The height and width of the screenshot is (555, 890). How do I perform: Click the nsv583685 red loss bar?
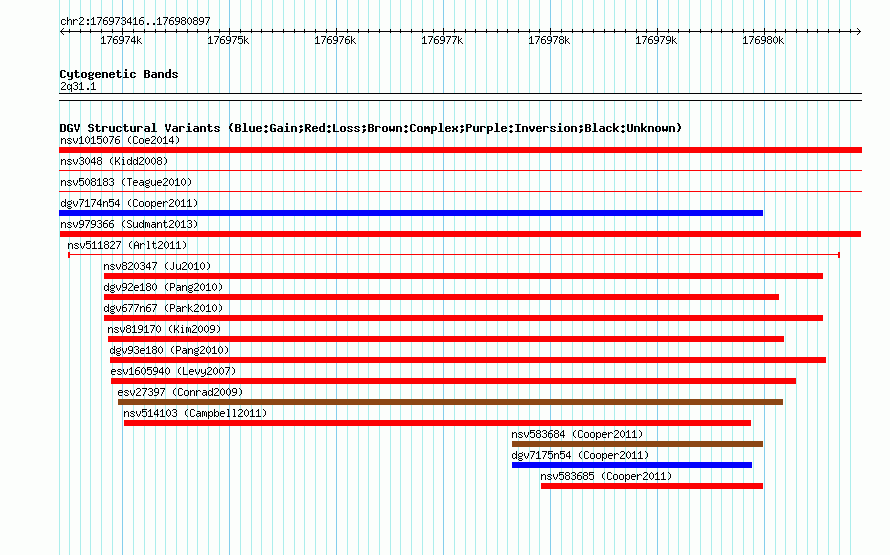[x=652, y=486]
